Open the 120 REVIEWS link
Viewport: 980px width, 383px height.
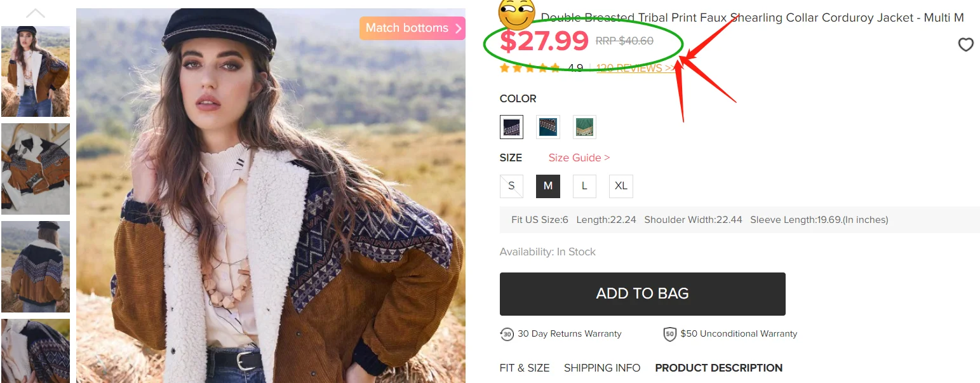pyautogui.click(x=636, y=68)
